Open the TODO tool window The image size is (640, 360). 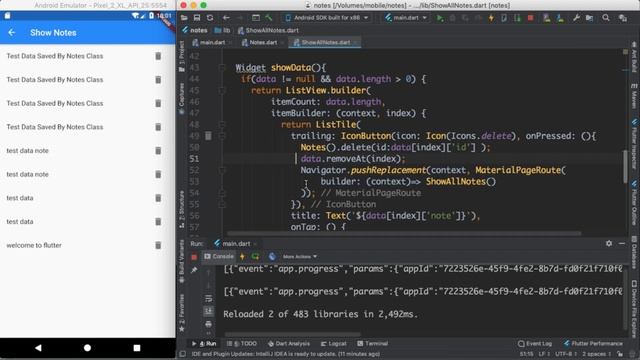tap(242, 344)
